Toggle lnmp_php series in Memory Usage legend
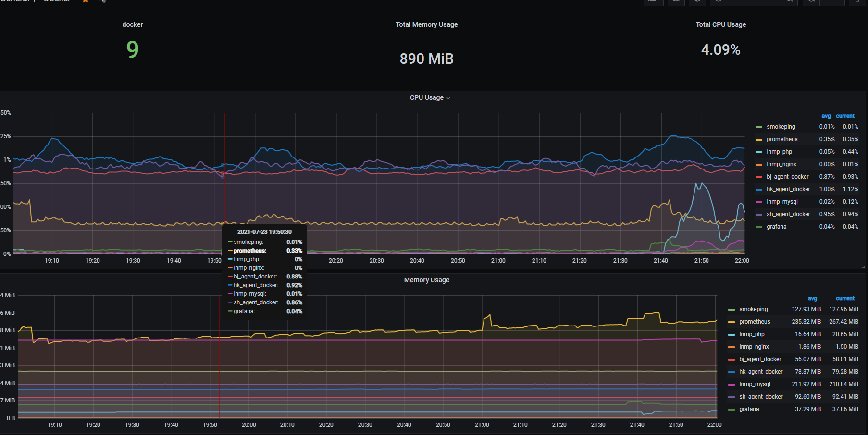 (x=752, y=334)
